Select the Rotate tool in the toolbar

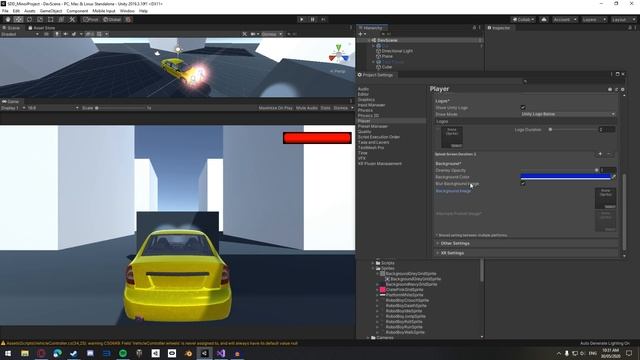tap(29, 20)
